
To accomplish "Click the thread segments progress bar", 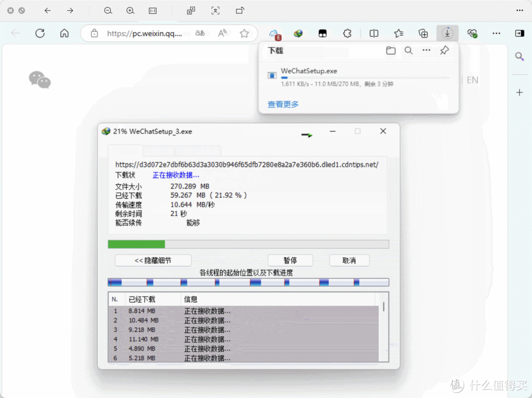I will (x=248, y=282).
